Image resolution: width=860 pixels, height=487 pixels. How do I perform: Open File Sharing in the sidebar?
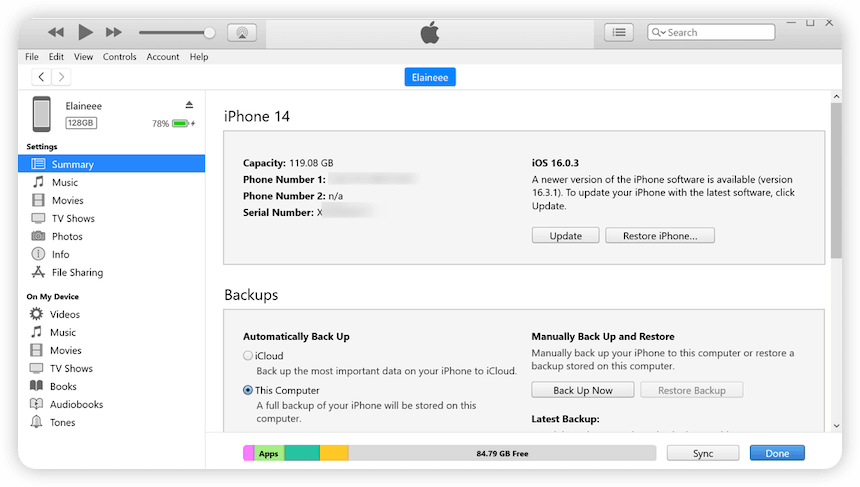pyautogui.click(x=77, y=272)
